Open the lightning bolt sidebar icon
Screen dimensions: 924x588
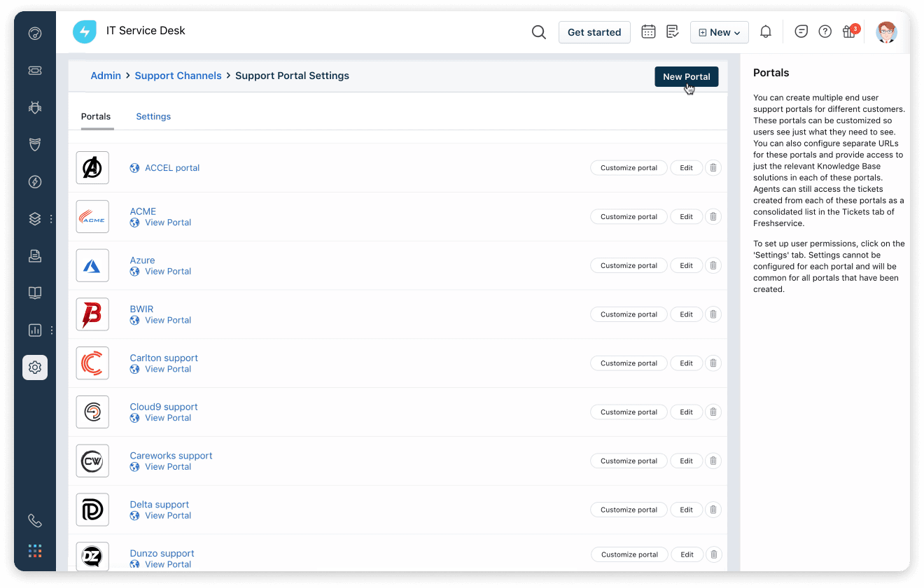pos(35,182)
